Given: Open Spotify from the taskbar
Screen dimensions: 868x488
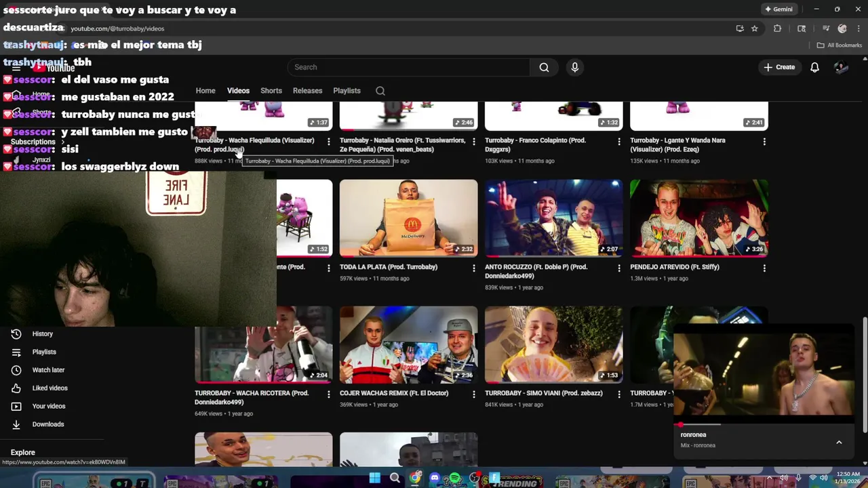Looking at the screenshot, I should (454, 478).
